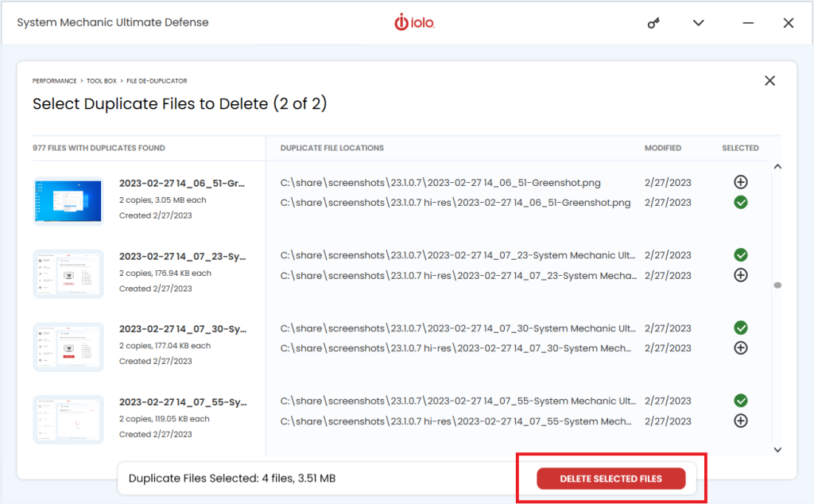814x504 pixels.
Task: Deselect the selected 14_07_30 duplicate
Action: click(740, 328)
